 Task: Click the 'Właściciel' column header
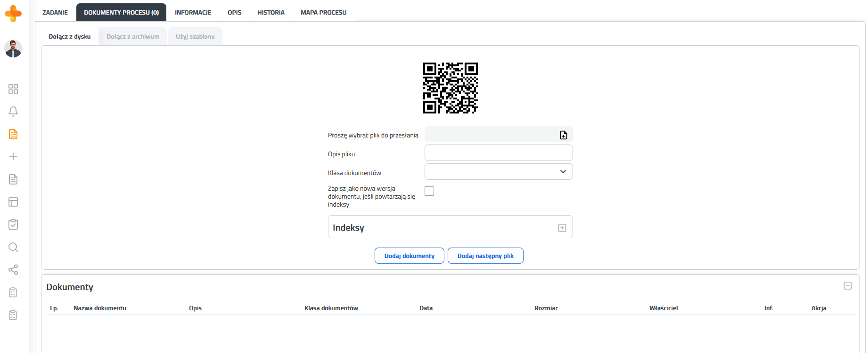tap(663, 308)
